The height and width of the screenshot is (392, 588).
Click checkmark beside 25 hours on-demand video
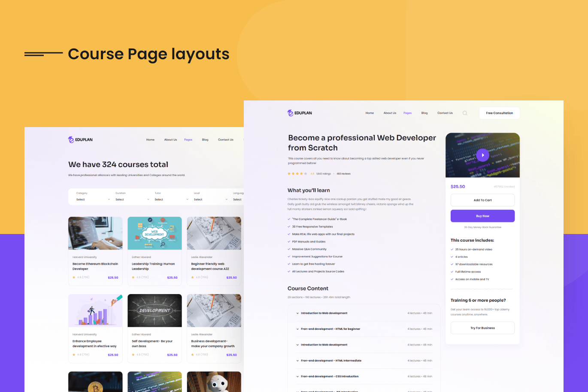(x=452, y=249)
